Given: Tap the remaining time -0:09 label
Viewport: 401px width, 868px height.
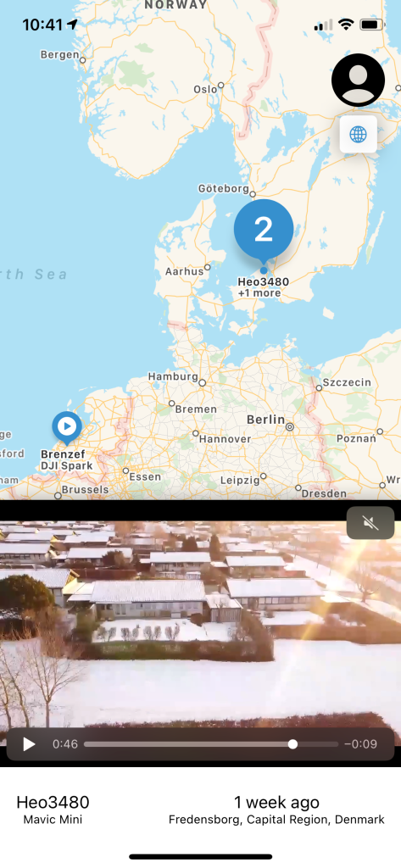Looking at the screenshot, I should (x=360, y=744).
